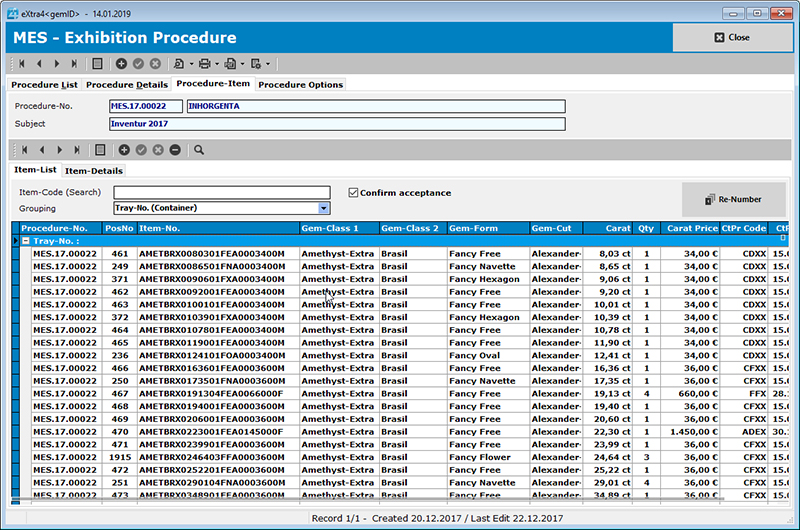The width and height of the screenshot is (800, 530).
Task: Open search with the magnifier icon
Action: 199,150
